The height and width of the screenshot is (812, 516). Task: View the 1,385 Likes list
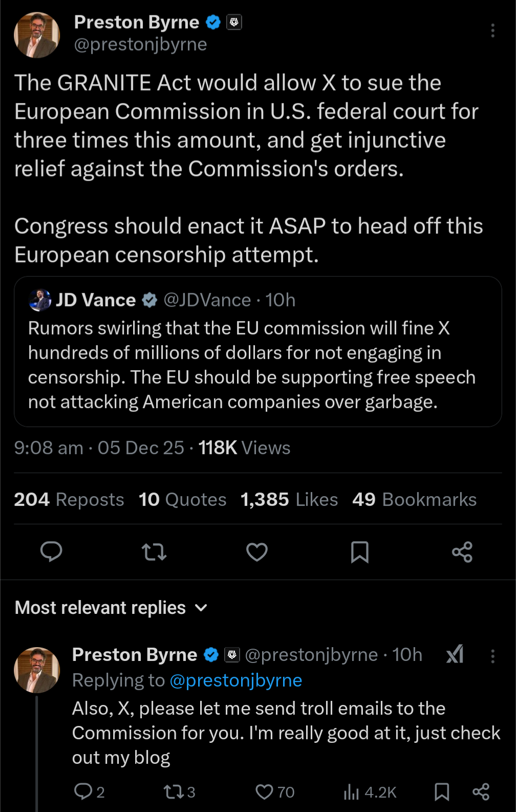tap(289, 499)
